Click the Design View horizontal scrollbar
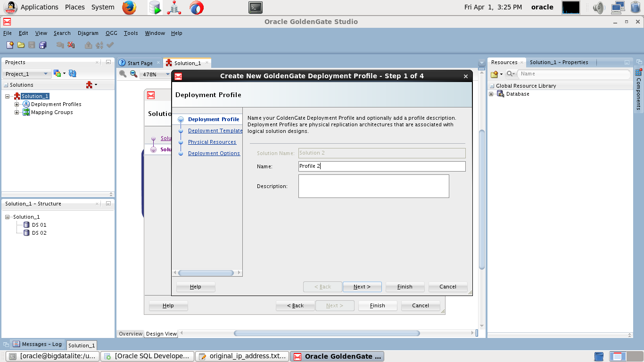Image resolution: width=644 pixels, height=362 pixels. click(x=327, y=333)
